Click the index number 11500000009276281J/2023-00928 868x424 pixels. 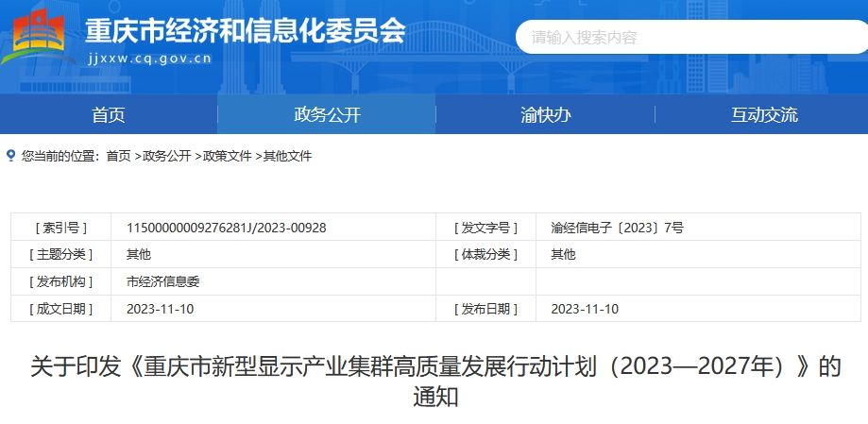coord(227,228)
